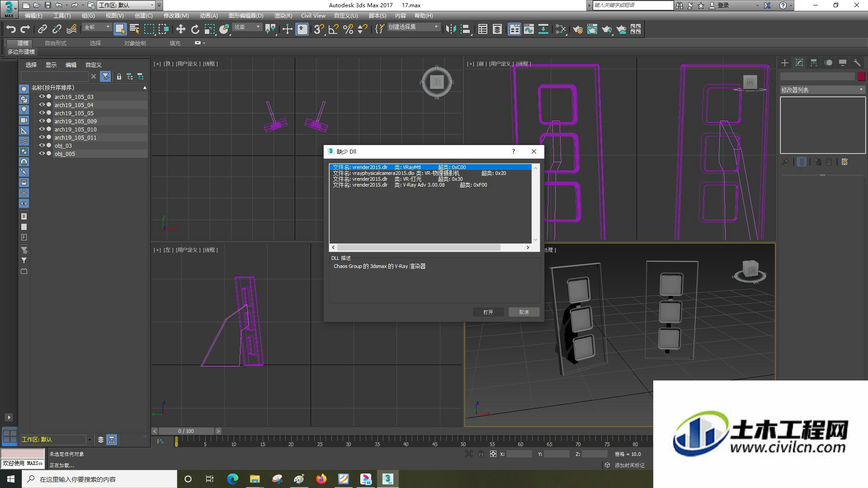This screenshot has height=488, width=868.
Task: Open the 创建选择集 dropdown
Action: click(x=413, y=27)
